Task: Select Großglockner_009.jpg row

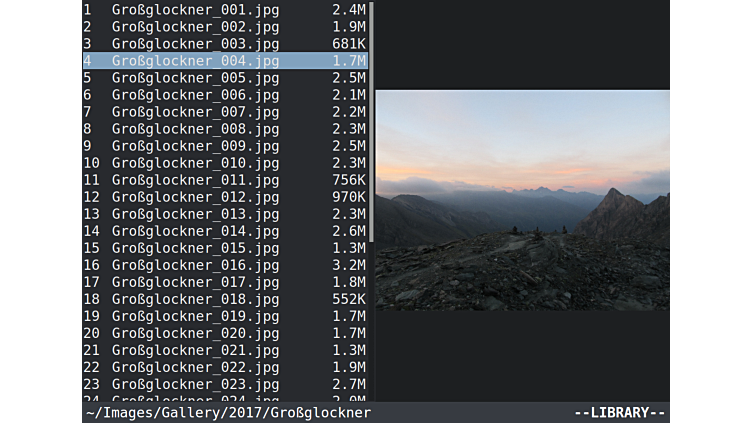Action: 195,146
